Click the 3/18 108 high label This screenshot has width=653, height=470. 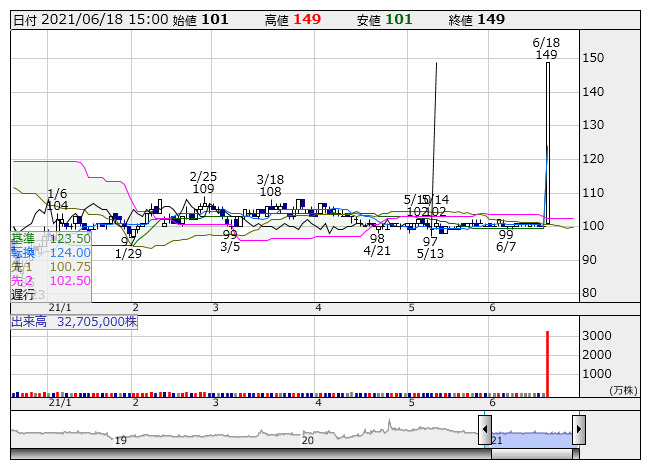[x=270, y=185]
